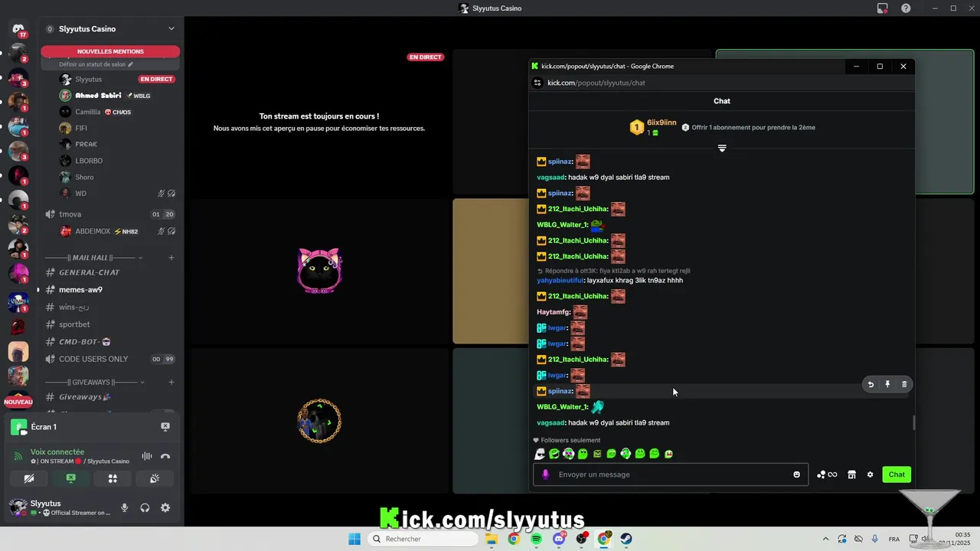Click the chained round avatar stream tile
This screenshot has width=980, height=551.
pyautogui.click(x=319, y=420)
